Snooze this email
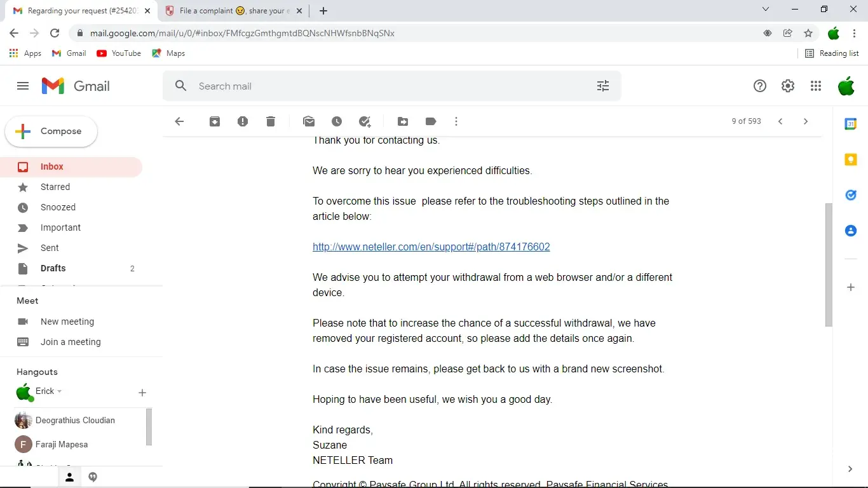Image resolution: width=868 pixels, height=488 pixels. tap(337, 121)
